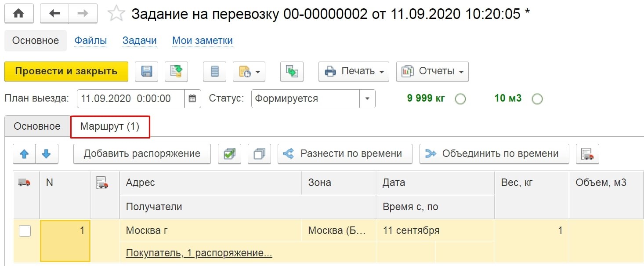Open calendar picker for План выезда
The height and width of the screenshot is (266, 644).
192,98
